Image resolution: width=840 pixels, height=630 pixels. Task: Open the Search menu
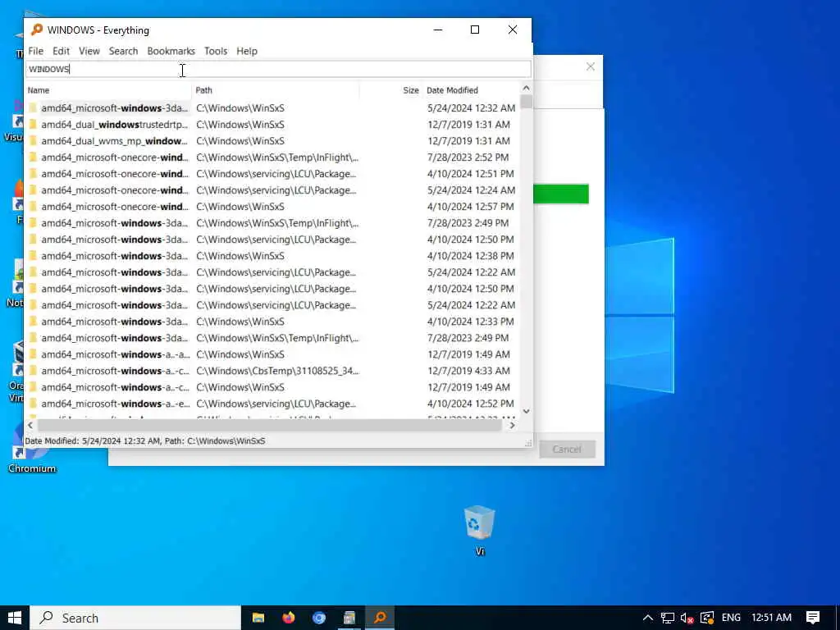pyautogui.click(x=123, y=51)
